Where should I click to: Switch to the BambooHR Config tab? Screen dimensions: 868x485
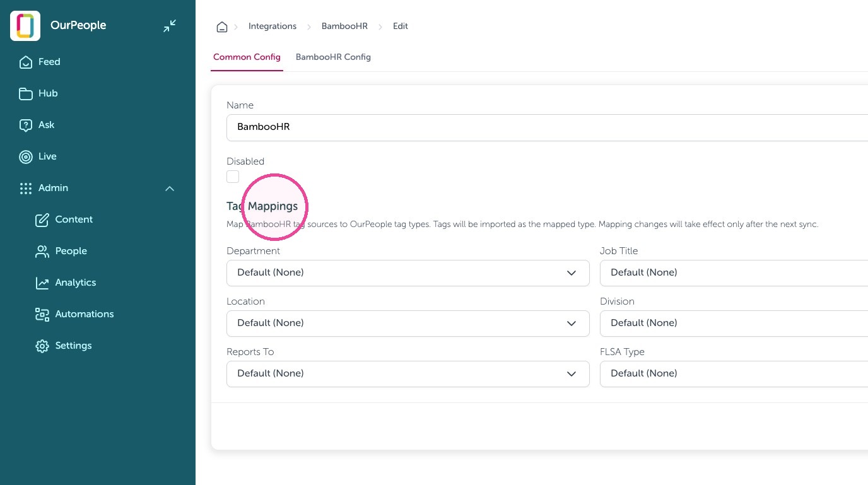pos(333,57)
